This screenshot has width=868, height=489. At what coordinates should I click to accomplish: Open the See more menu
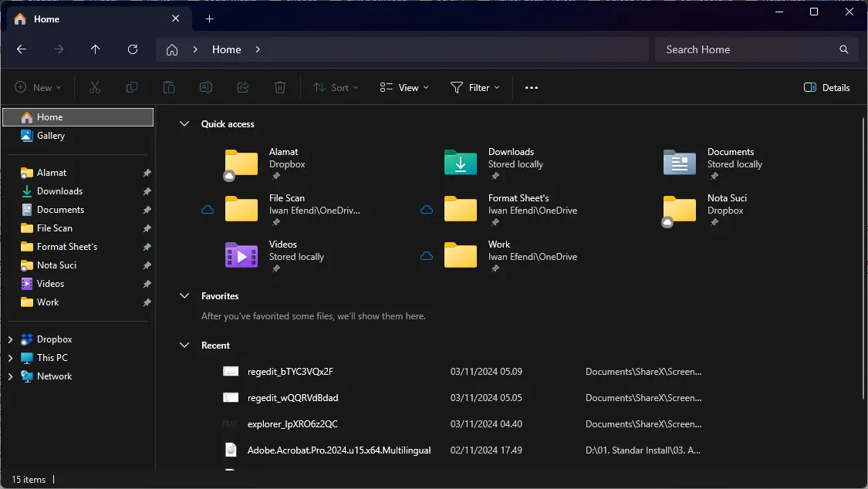click(x=531, y=87)
